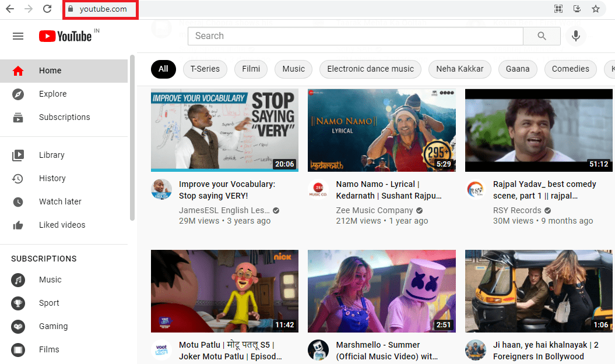Play the Namo Namo Lyrical thumbnail

pos(382,130)
